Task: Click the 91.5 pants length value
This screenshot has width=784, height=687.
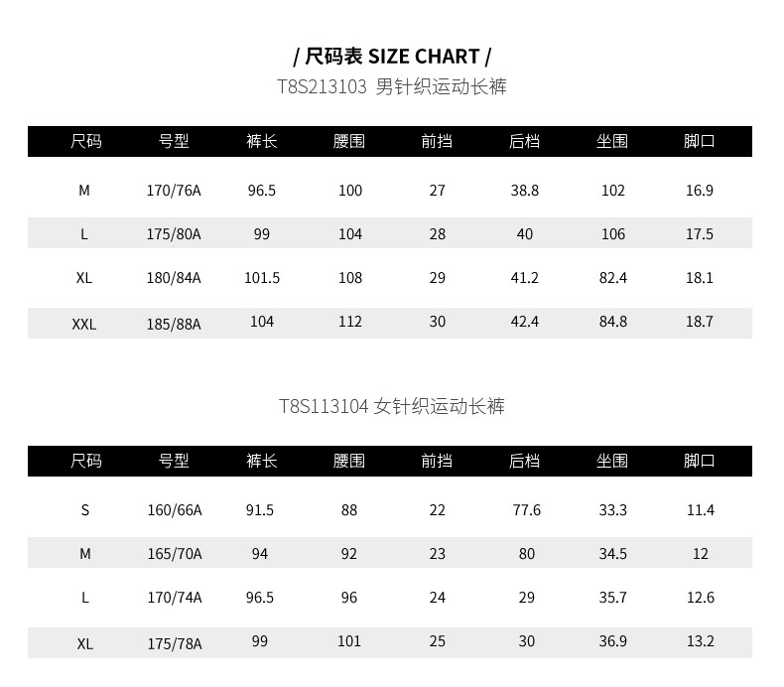Action: coord(260,510)
